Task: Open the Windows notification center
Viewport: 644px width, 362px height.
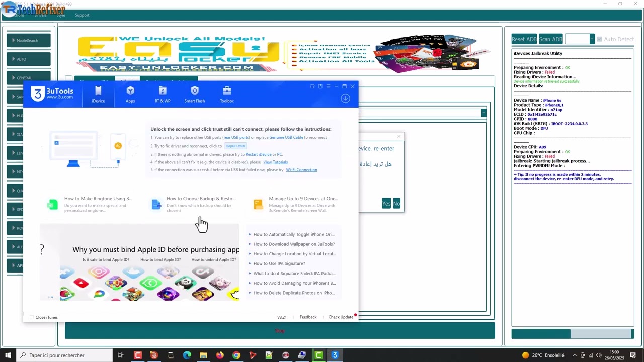Action: click(633, 355)
